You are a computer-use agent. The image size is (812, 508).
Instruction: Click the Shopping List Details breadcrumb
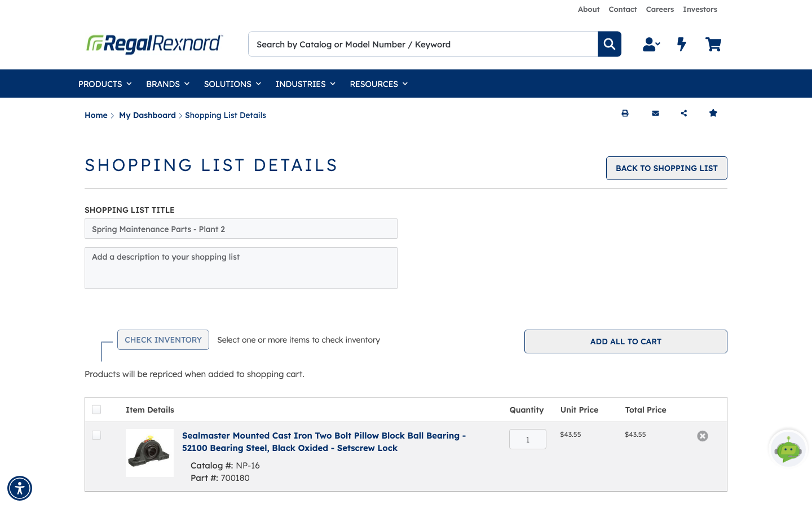(226, 115)
